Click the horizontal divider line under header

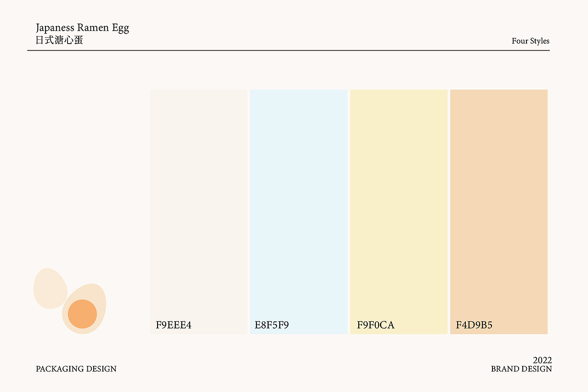pos(288,50)
